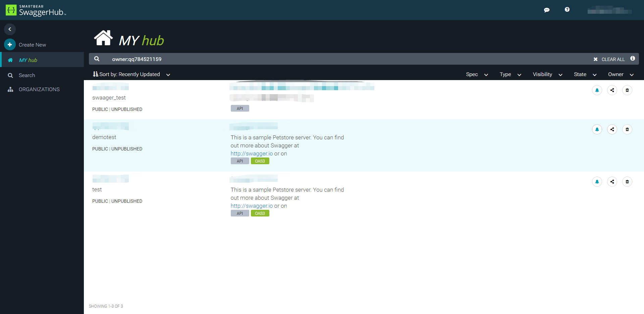Open the Create New menu label
The image size is (644, 314).
[x=32, y=45]
